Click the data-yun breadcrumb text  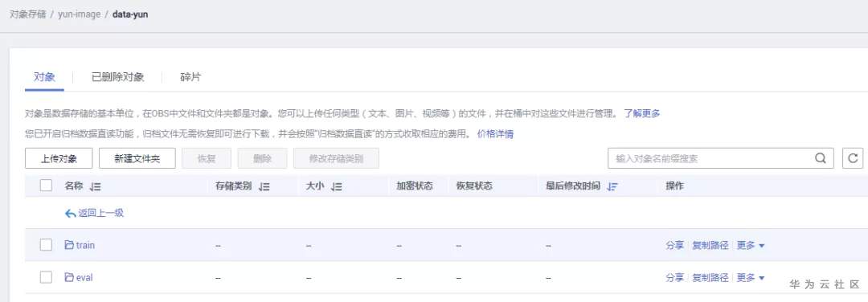pyautogui.click(x=130, y=14)
